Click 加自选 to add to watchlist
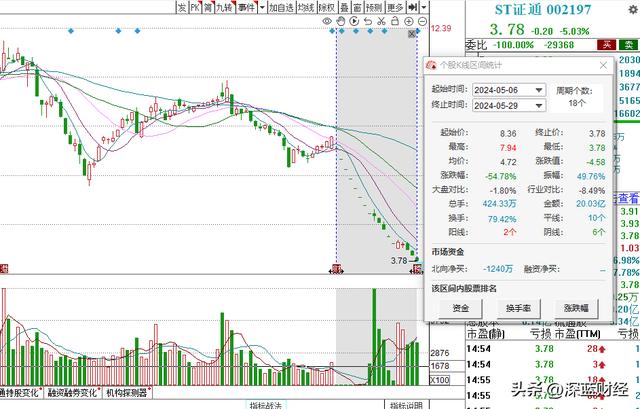Screen dimensions: 640x409 tap(281, 7)
